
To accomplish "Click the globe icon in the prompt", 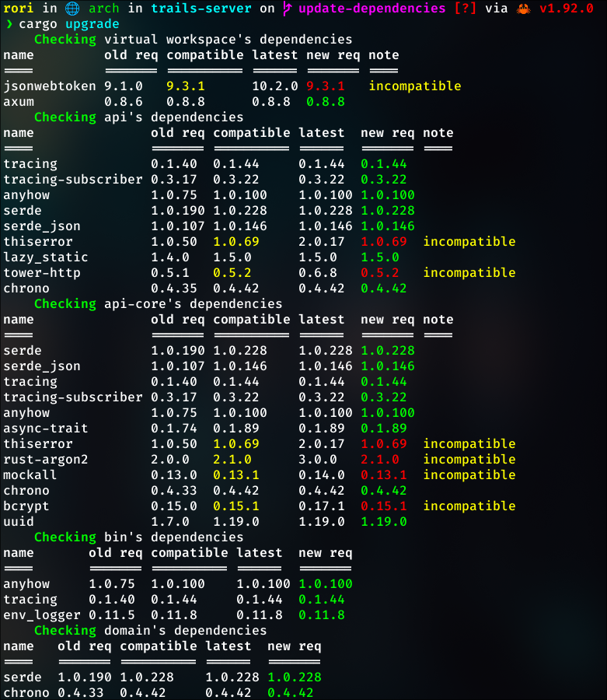I will click(72, 9).
